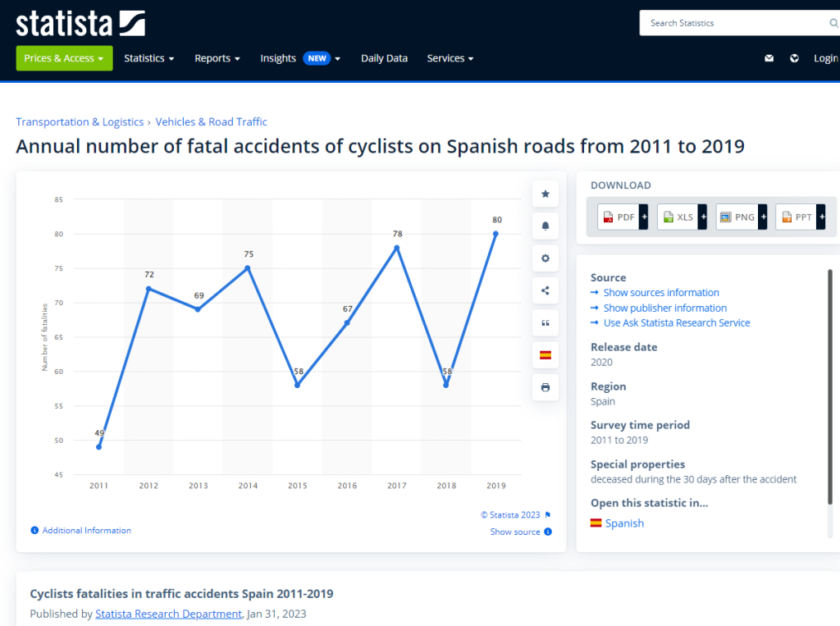Click the bell notification alert icon
The width and height of the screenshot is (840, 626).
(546, 226)
